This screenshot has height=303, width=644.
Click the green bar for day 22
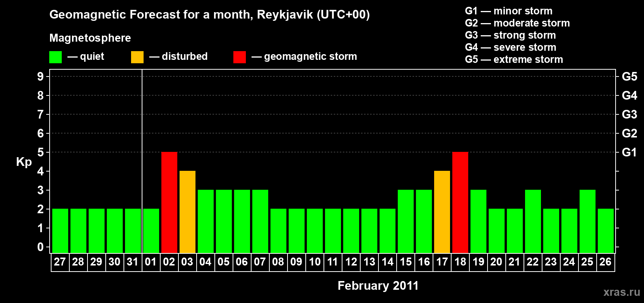(533, 222)
